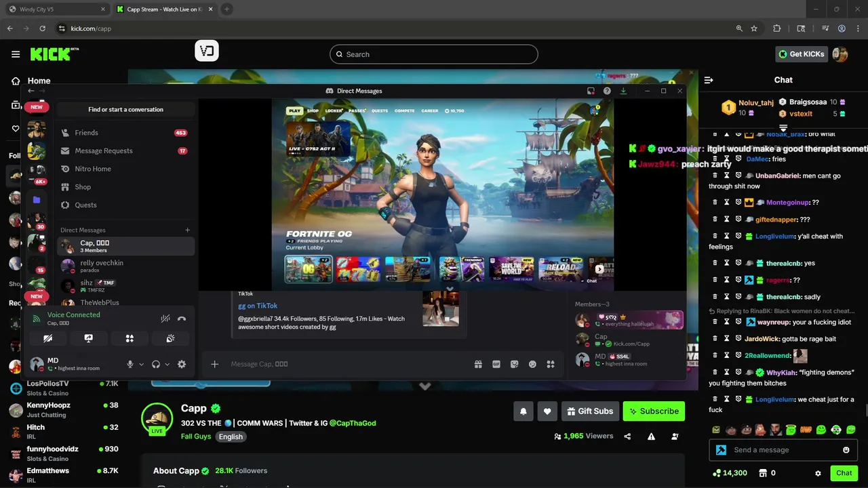The height and width of the screenshot is (488, 868).
Task: Reload the browser page
Action: 42,28
